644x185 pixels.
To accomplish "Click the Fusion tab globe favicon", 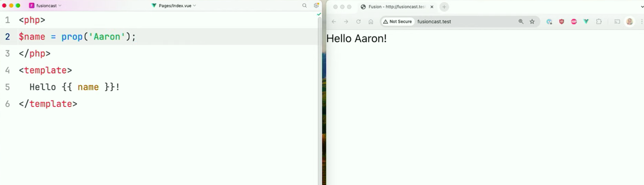I will (x=363, y=7).
